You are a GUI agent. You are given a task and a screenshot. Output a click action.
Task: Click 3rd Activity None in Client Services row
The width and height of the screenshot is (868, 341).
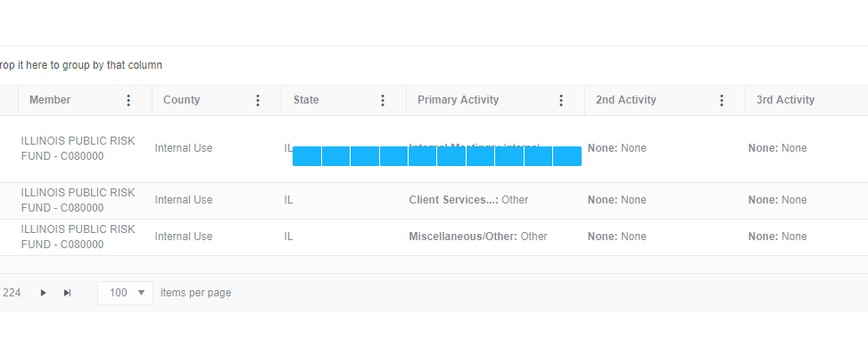[778, 200]
